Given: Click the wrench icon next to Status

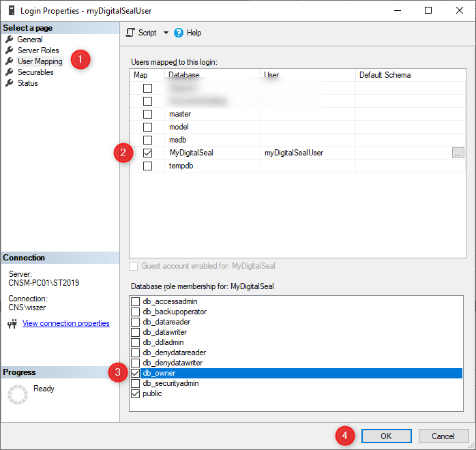Looking at the screenshot, I should coord(10,82).
